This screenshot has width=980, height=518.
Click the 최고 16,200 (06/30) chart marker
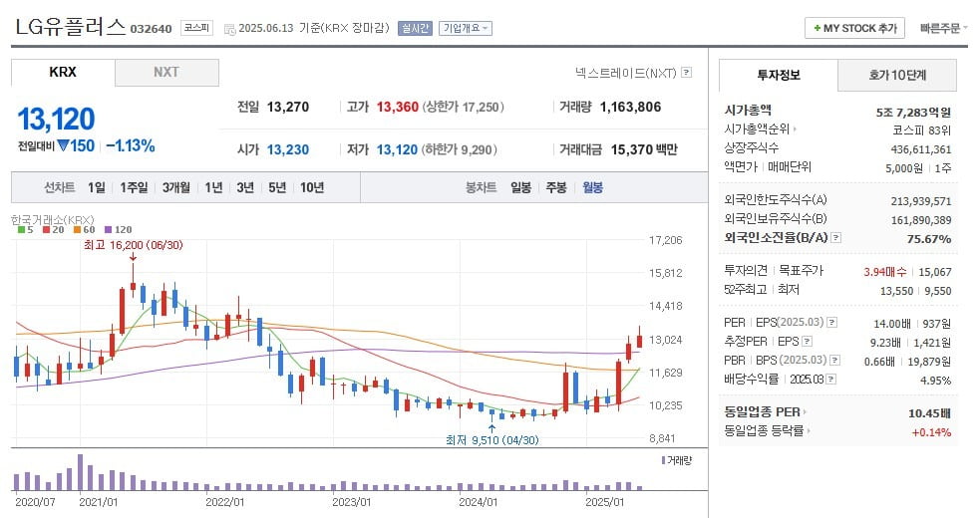point(134,245)
